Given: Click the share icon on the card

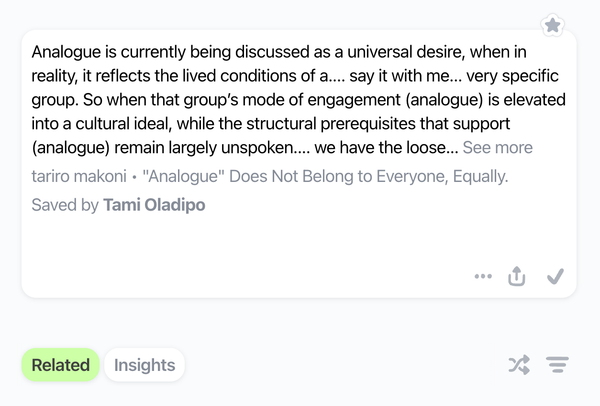Looking at the screenshot, I should click(517, 277).
